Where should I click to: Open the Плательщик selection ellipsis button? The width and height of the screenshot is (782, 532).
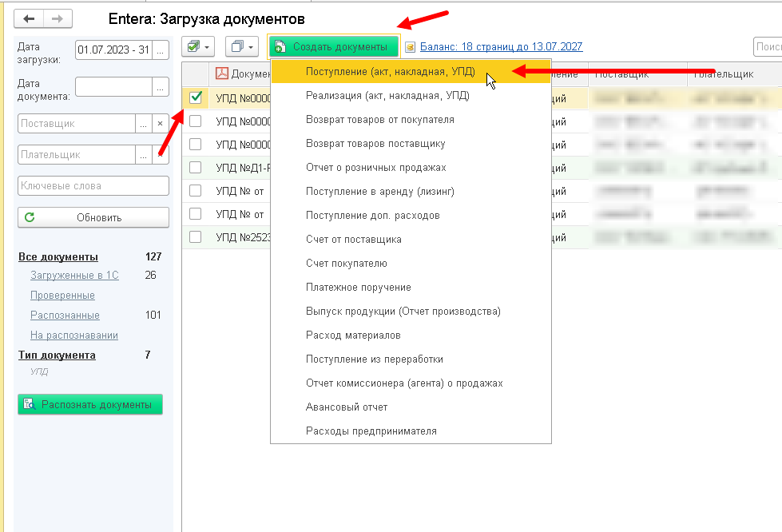(144, 154)
